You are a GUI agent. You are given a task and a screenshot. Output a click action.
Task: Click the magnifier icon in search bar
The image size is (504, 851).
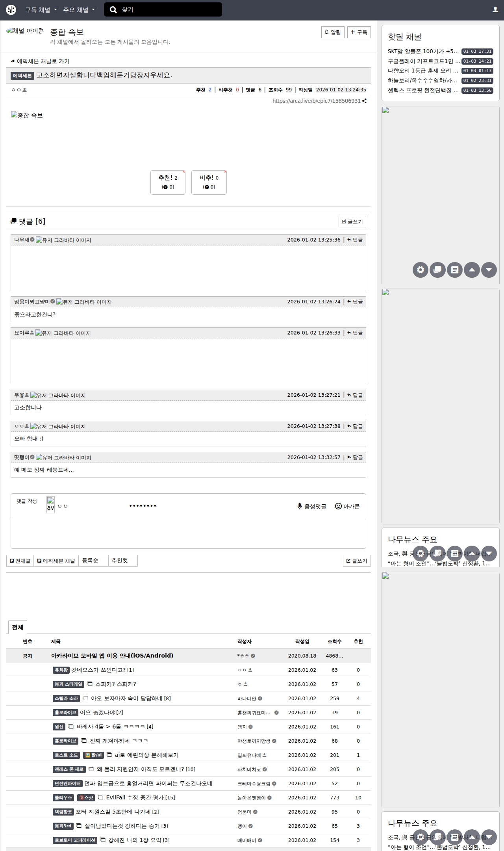coord(113,10)
